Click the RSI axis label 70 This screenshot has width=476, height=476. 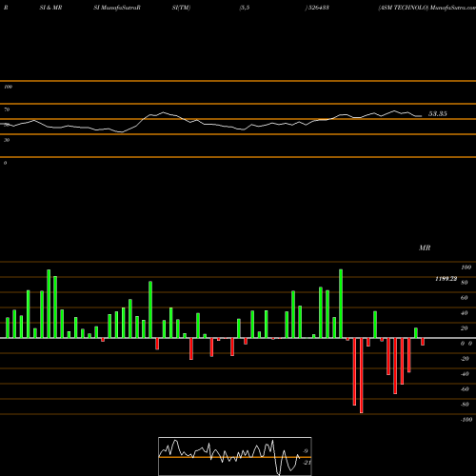pyautogui.click(x=7, y=109)
